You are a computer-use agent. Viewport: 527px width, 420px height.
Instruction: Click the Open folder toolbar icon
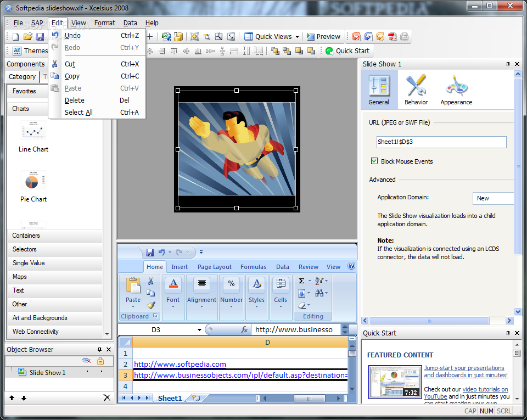28,37
